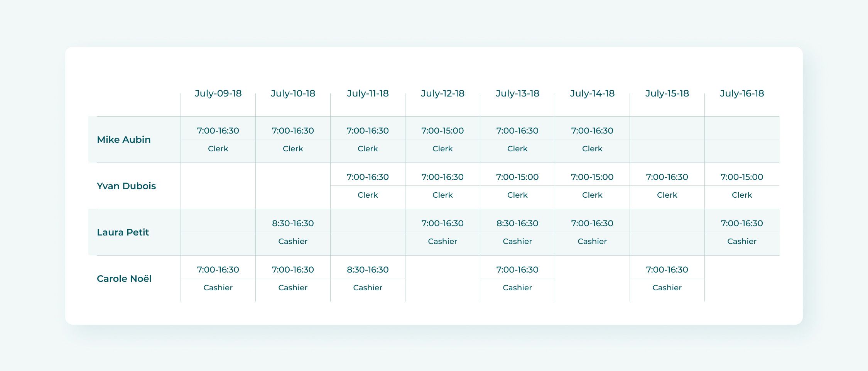Click Yvan Dubois's July-16-18 7:00-15:00 shift
The image size is (868, 371).
click(x=742, y=177)
